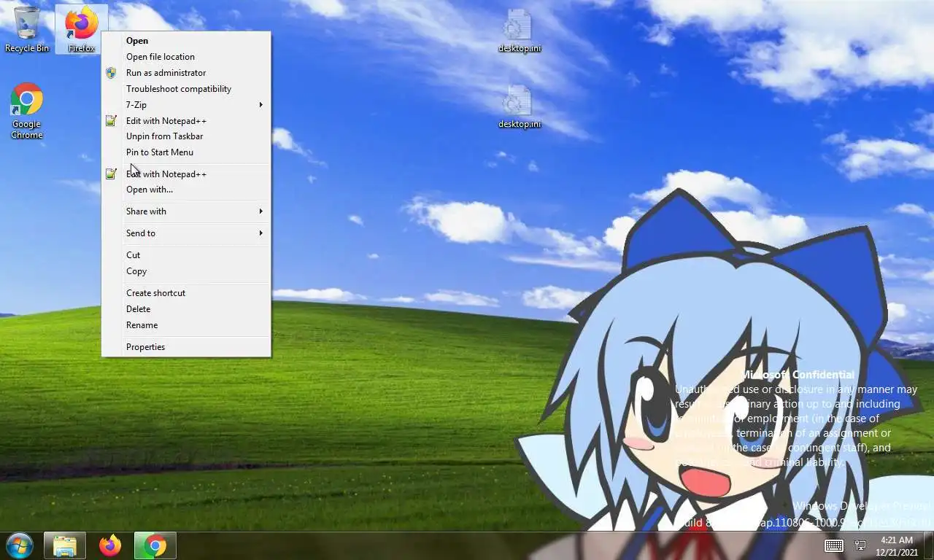Choose Open file location
This screenshot has width=934, height=560.
pos(186,57)
